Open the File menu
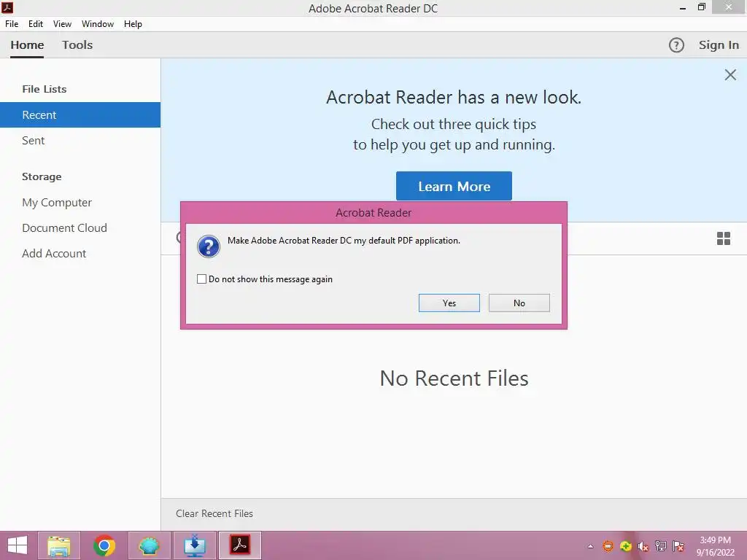The image size is (747, 560). pos(12,24)
